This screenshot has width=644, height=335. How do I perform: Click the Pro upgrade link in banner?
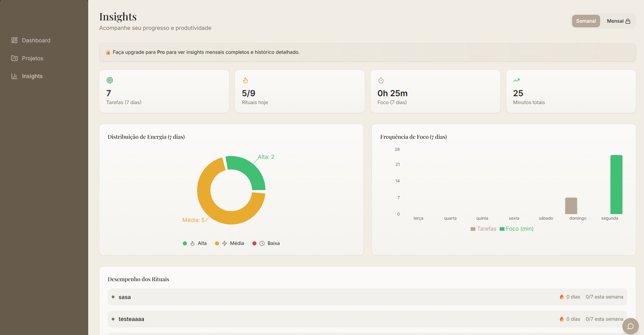pos(161,52)
